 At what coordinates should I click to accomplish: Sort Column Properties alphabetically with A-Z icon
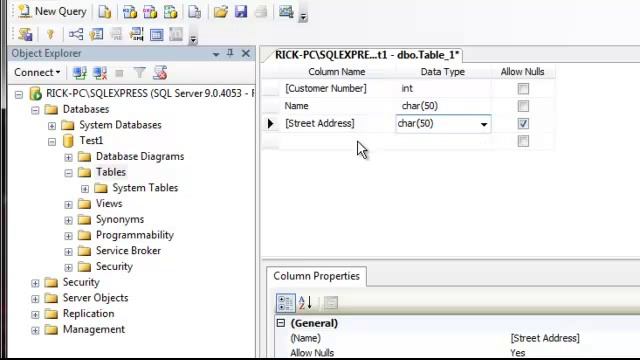coord(306,303)
